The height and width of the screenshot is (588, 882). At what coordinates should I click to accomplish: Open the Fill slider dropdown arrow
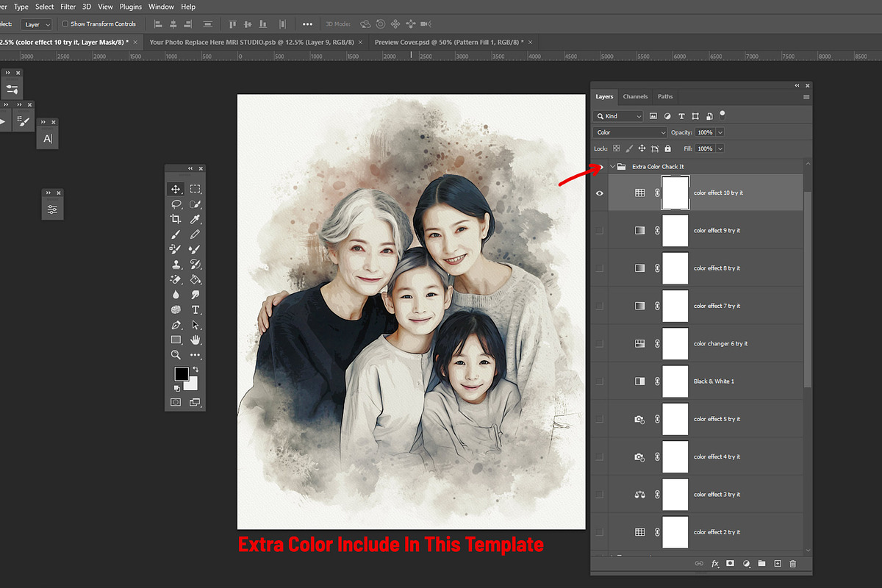click(x=720, y=148)
